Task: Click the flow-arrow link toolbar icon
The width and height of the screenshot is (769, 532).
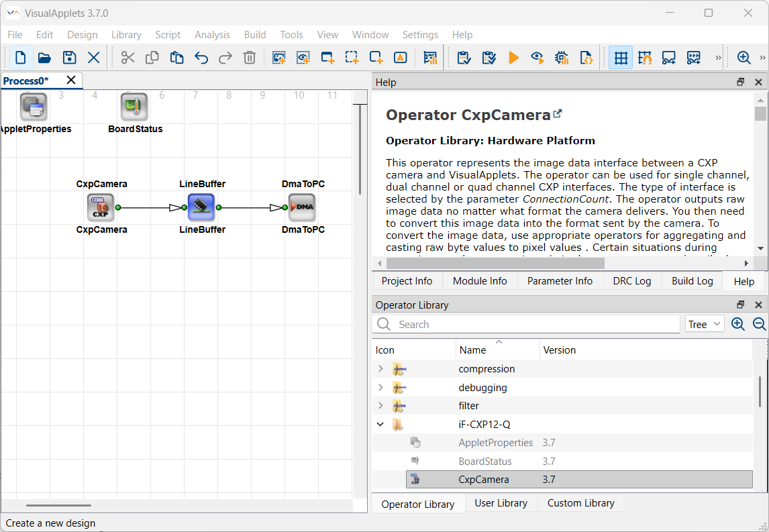Action: click(669, 58)
